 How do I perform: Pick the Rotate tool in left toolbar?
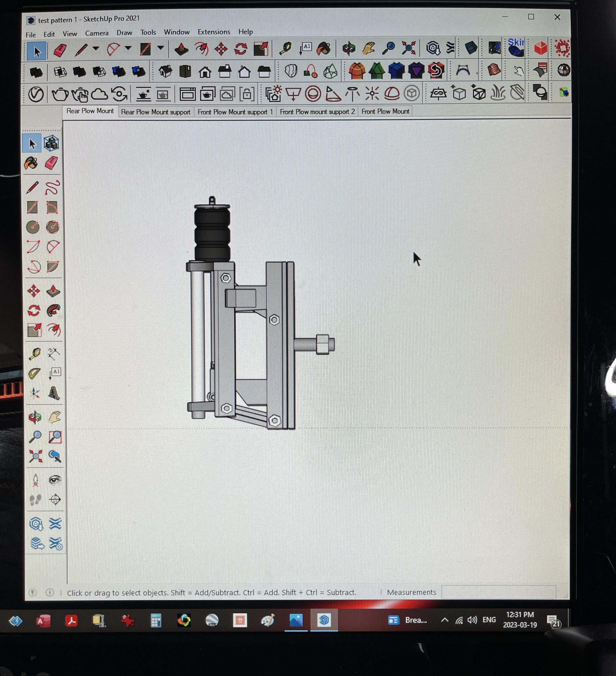tap(34, 310)
